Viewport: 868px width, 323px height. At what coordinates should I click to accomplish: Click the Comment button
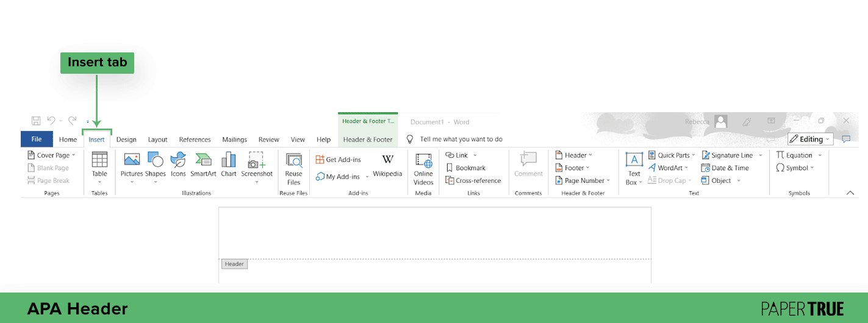point(528,166)
